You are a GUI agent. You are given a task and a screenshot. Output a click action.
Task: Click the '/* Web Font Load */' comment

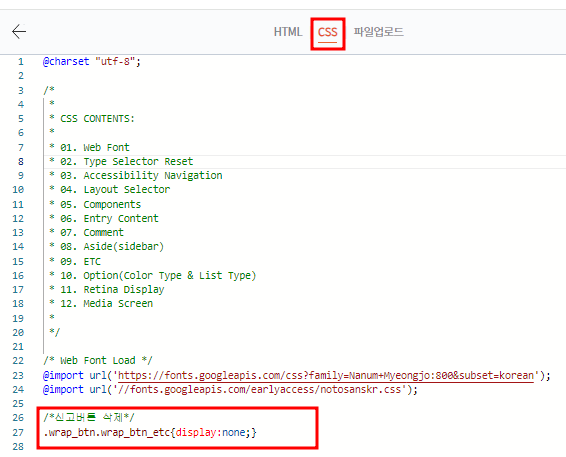click(x=98, y=360)
